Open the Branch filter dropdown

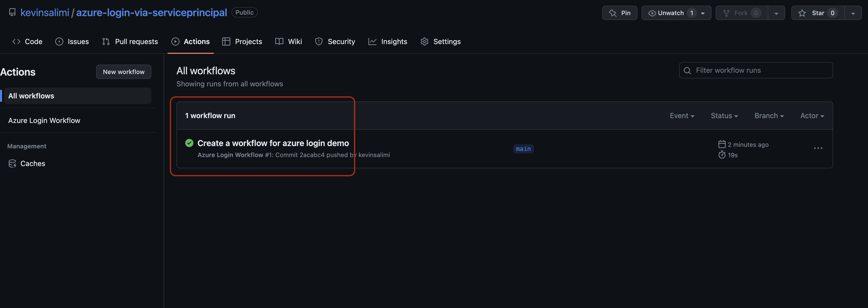click(x=769, y=116)
